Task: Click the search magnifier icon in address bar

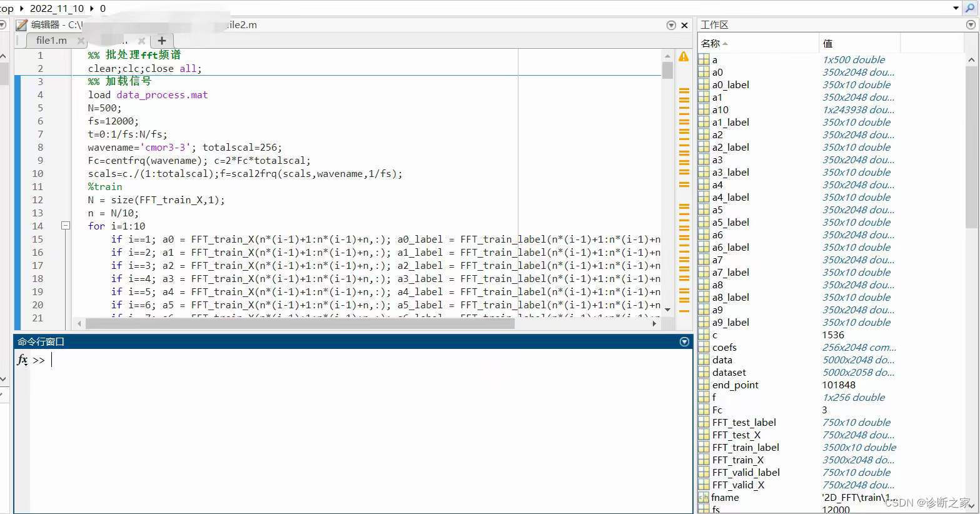Action: [x=969, y=8]
